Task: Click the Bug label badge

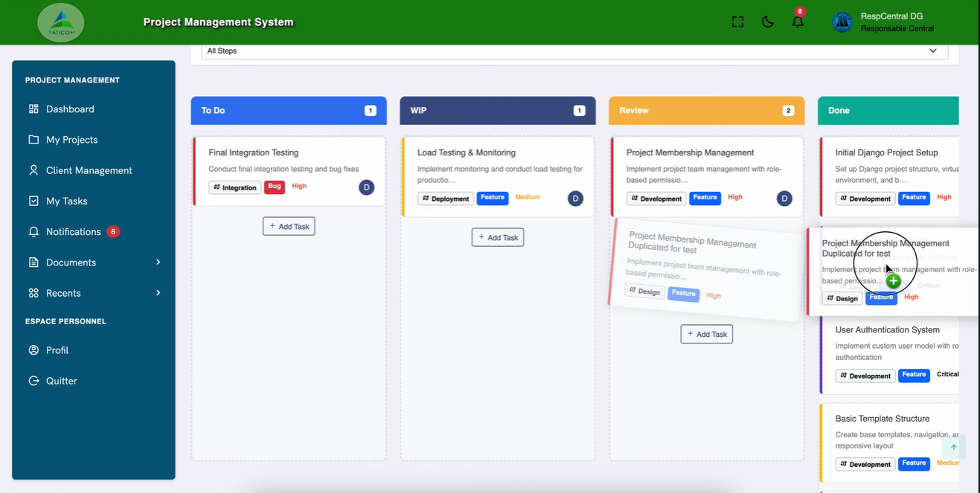Action: (275, 187)
